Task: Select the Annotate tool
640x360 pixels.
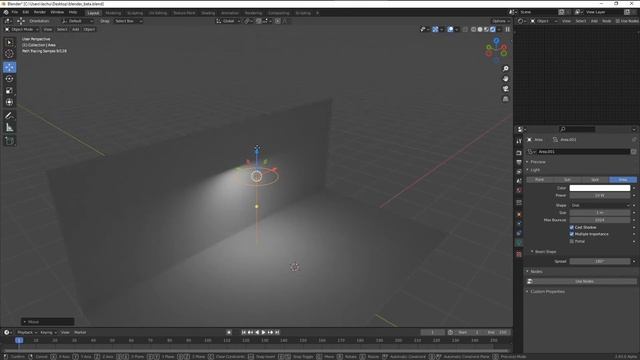Action: click(x=9, y=116)
